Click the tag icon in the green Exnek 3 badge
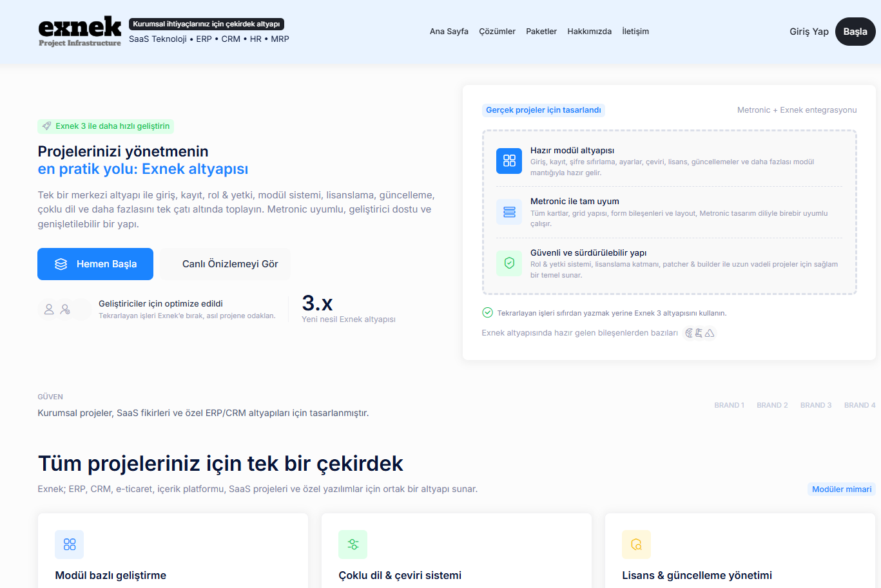 pos(46,126)
